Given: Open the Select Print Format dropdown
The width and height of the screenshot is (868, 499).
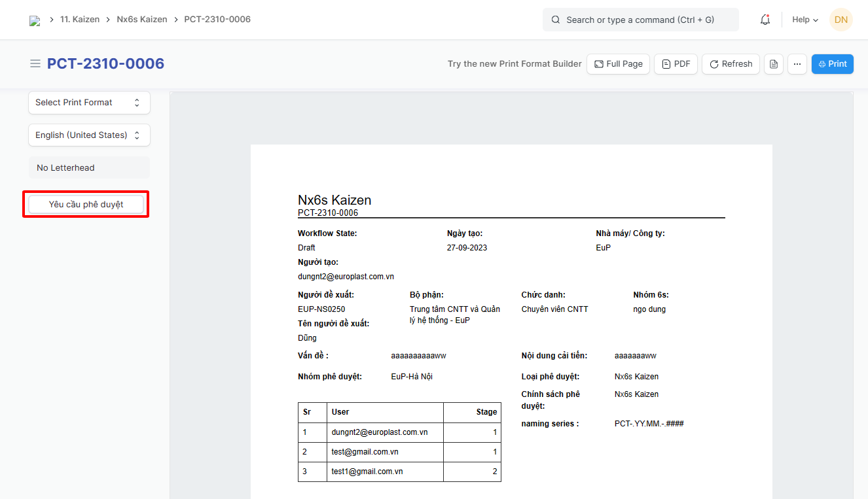Looking at the screenshot, I should (x=89, y=103).
